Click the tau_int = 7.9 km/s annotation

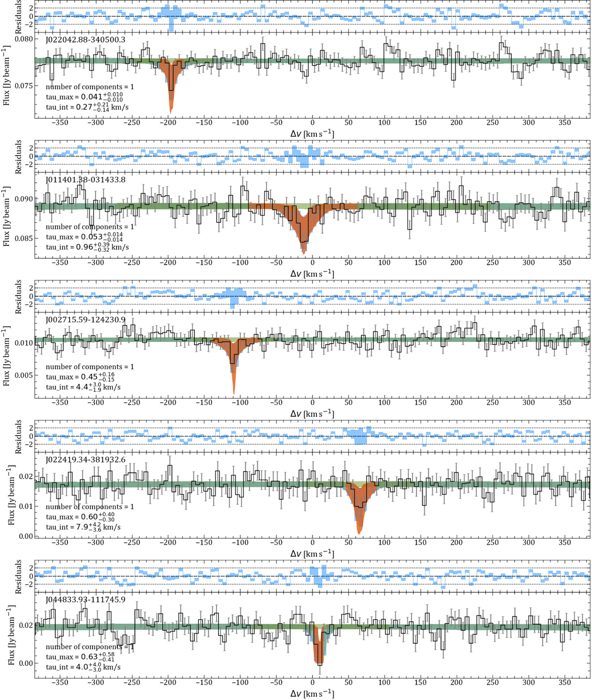[83, 527]
